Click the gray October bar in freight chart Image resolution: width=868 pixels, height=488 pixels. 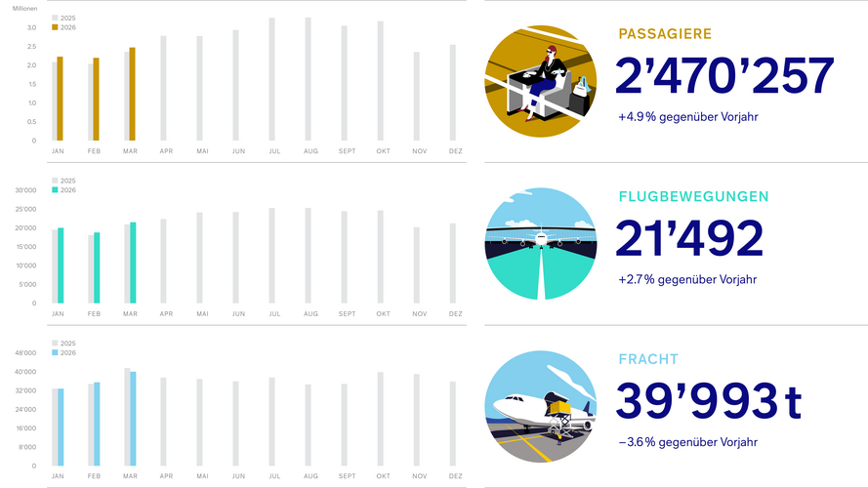(x=380, y=419)
